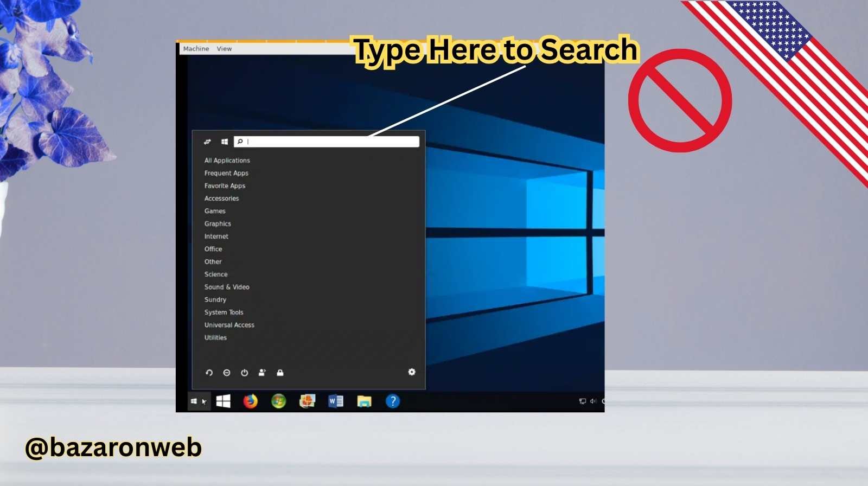
Task: Select All Applications category
Action: 227,161
